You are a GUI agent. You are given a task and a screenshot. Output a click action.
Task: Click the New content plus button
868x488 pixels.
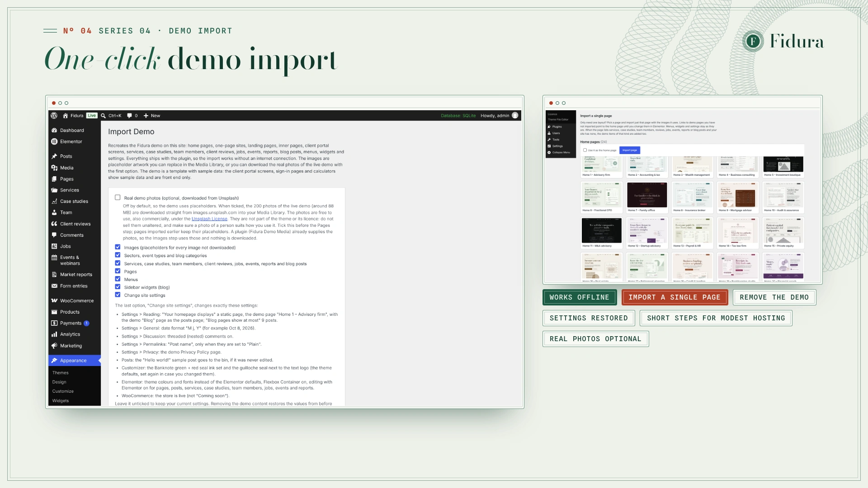click(152, 116)
